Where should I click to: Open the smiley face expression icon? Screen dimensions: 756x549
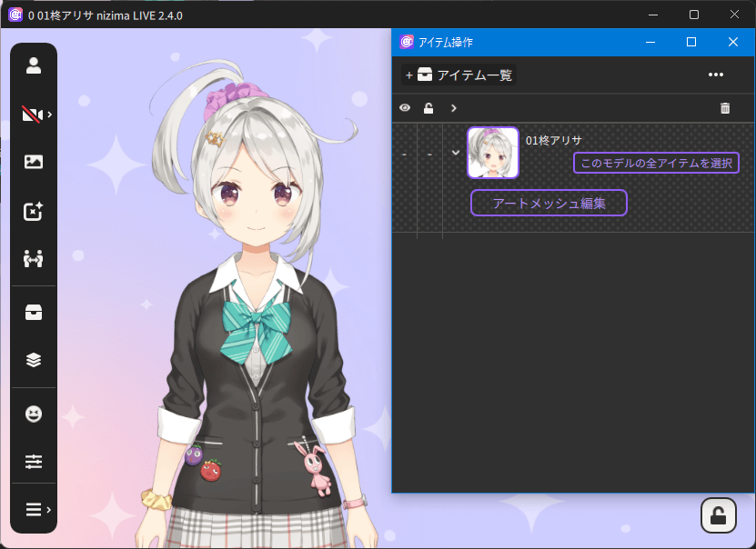point(34,414)
